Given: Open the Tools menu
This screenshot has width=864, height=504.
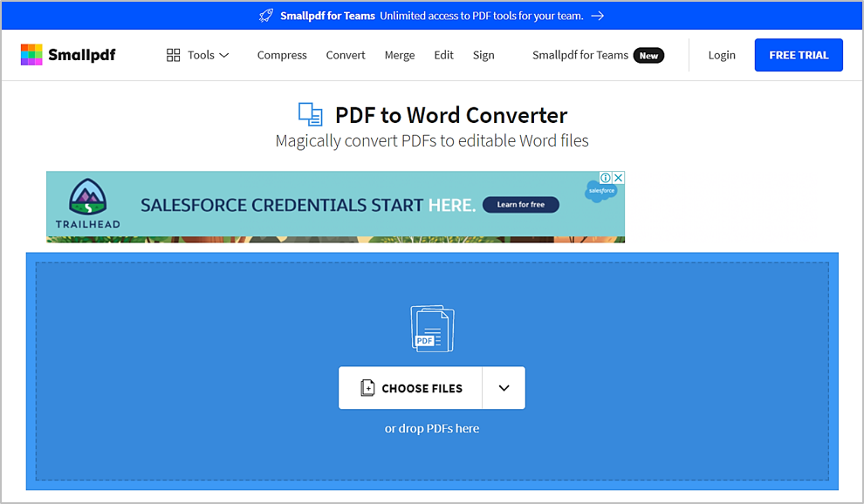Looking at the screenshot, I should (197, 55).
